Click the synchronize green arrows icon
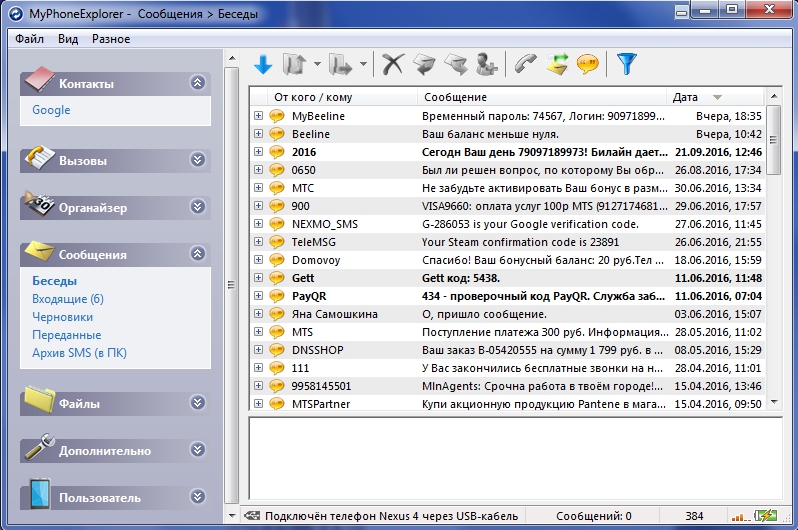Image resolution: width=798 pixels, height=530 pixels. (557, 64)
